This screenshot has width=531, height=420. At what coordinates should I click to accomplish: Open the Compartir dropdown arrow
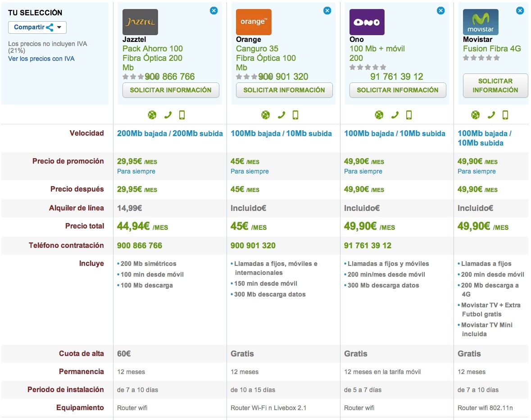coord(59,27)
